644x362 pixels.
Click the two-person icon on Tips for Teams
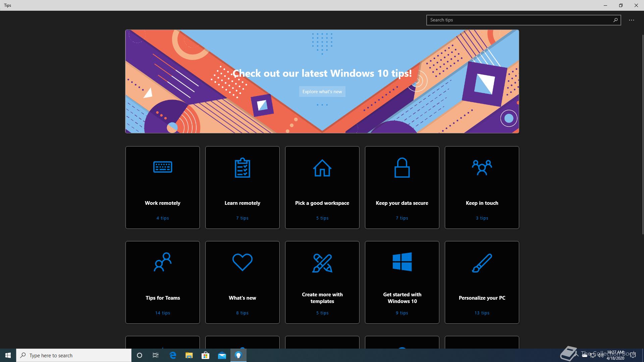(163, 262)
